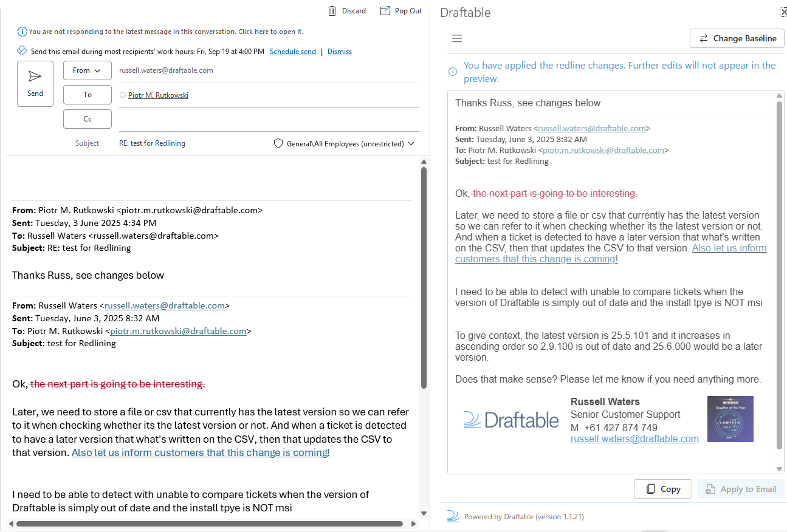Screen dimensions: 787x532
Task: Click the Change Baseline button
Action: [737, 38]
